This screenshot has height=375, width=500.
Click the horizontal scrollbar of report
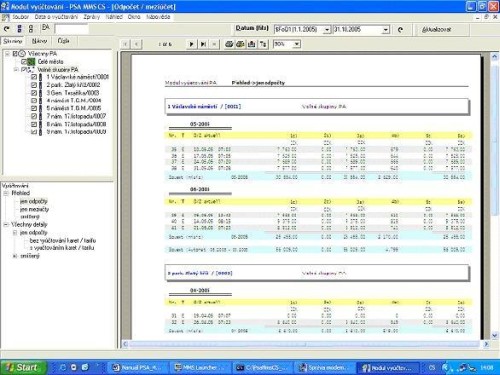305,344
